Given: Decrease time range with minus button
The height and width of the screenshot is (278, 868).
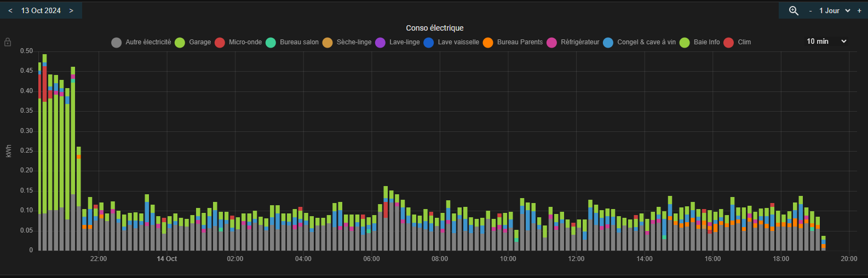Looking at the screenshot, I should [x=810, y=11].
